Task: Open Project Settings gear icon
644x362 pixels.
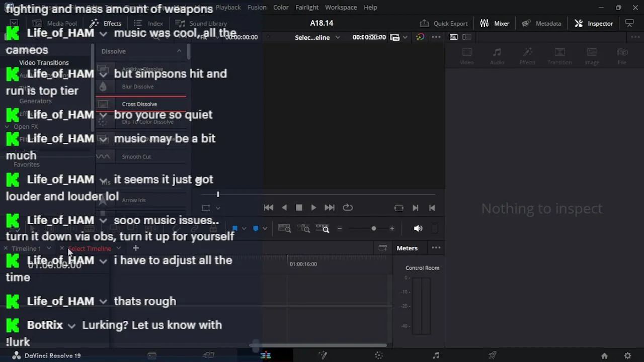Action: click(x=627, y=356)
